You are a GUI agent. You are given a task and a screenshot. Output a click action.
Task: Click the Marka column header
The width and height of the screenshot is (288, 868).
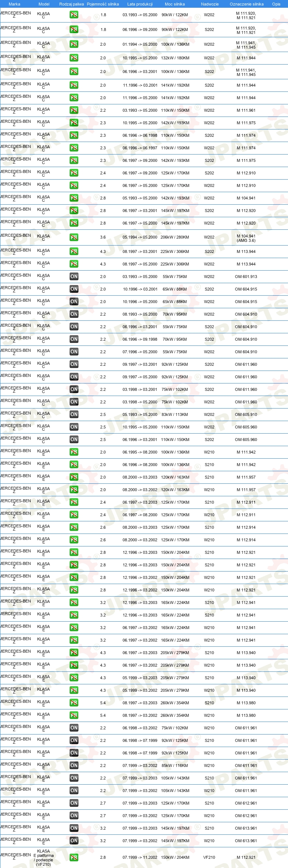[x=14, y=4]
